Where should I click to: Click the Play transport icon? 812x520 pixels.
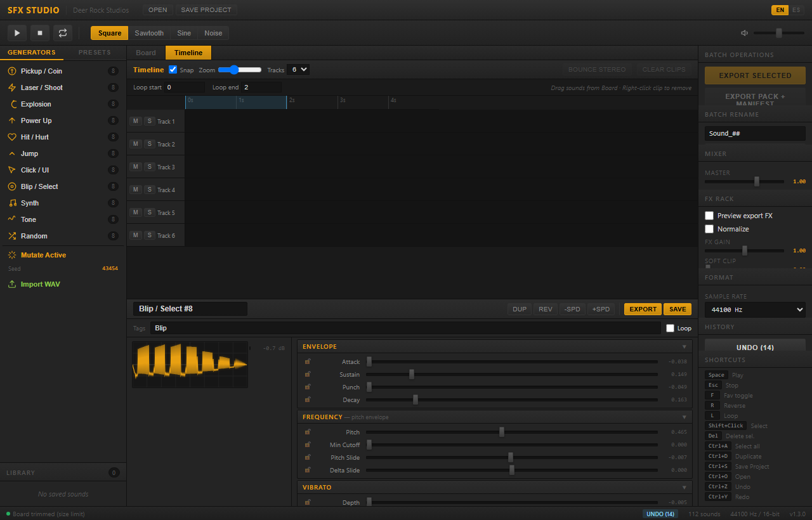[x=17, y=33]
